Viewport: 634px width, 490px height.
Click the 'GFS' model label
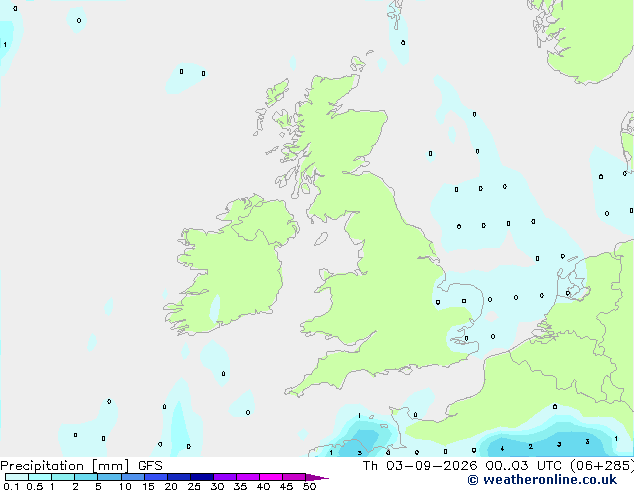pos(150,466)
